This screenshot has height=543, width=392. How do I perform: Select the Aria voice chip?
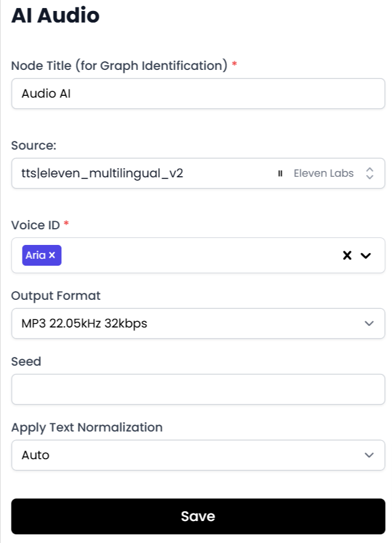(x=35, y=255)
